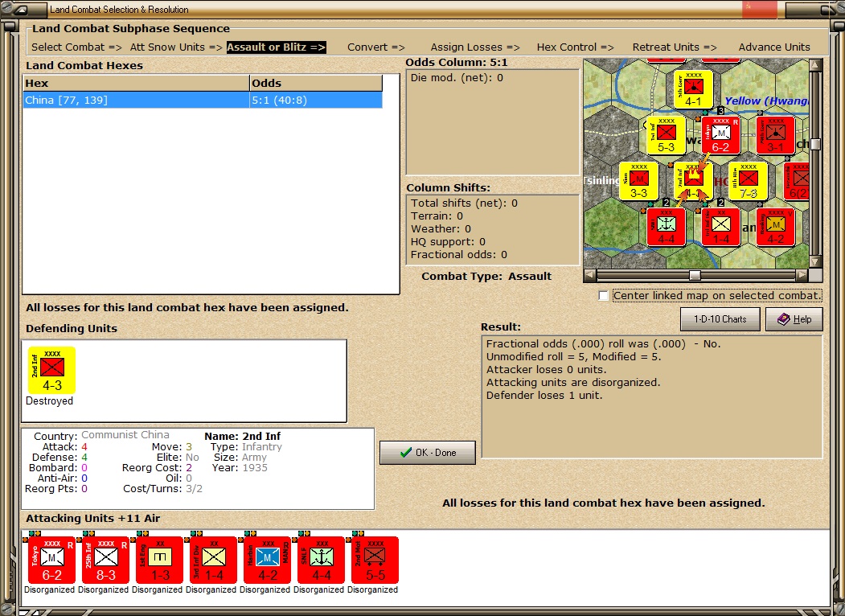The height and width of the screenshot is (616, 845).
Task: Select the 2nd Mot 5-5 attacking unit
Action: (375, 560)
